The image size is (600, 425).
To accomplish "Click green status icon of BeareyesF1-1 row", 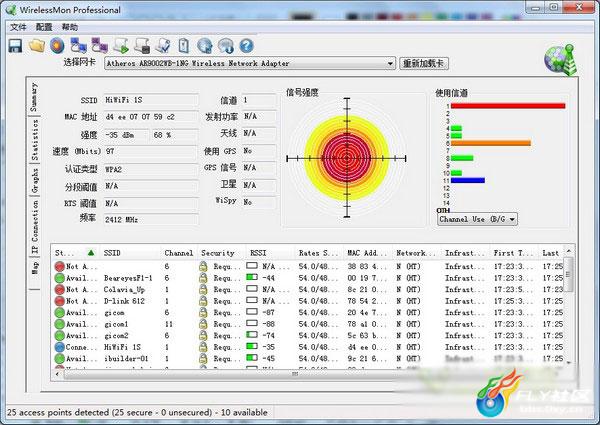I will pyautogui.click(x=59, y=278).
